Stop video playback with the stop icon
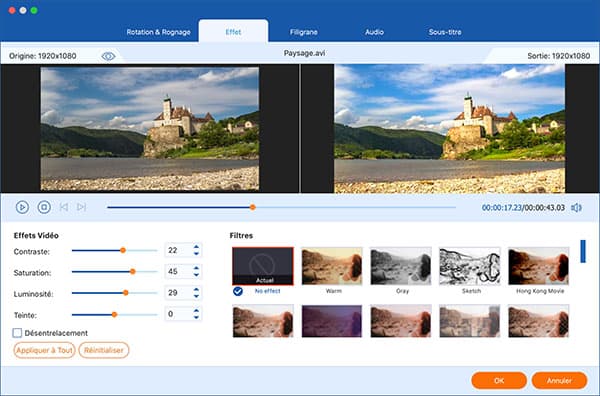600x396 pixels. click(x=44, y=207)
